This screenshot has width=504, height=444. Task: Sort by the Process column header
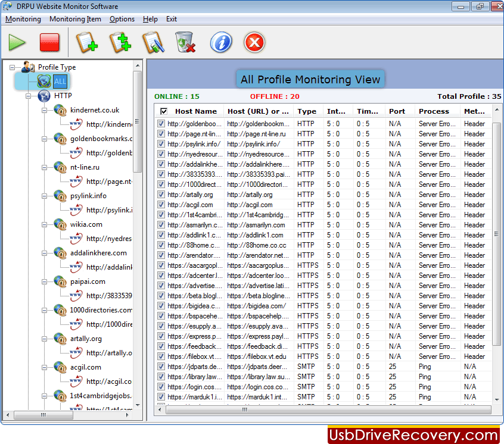(x=434, y=111)
